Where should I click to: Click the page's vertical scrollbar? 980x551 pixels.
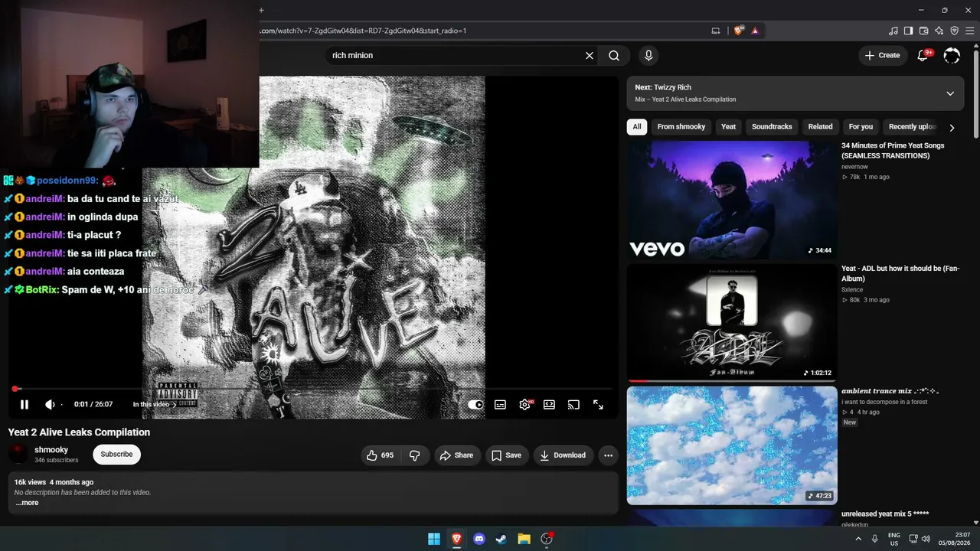[975, 93]
